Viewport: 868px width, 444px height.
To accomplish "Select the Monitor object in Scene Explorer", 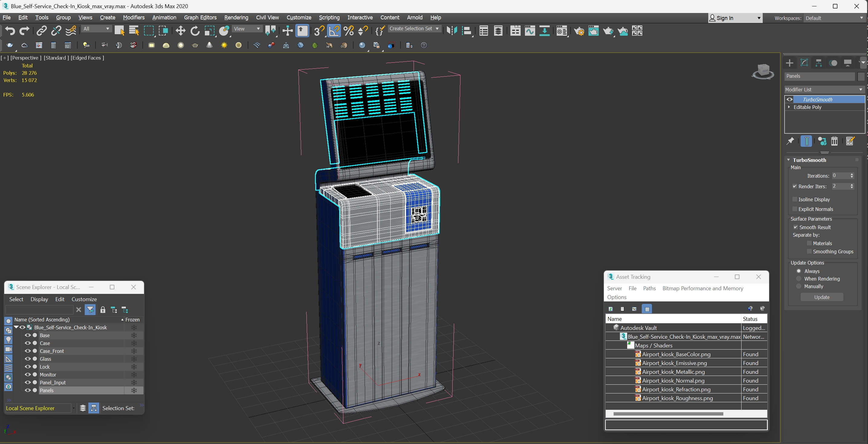I will tap(48, 375).
